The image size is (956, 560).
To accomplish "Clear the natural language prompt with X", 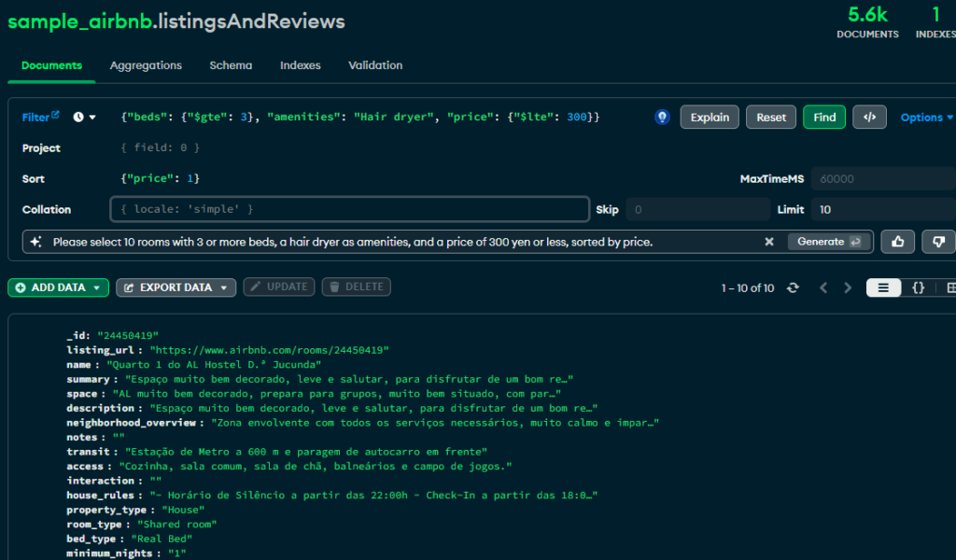I will pos(769,242).
